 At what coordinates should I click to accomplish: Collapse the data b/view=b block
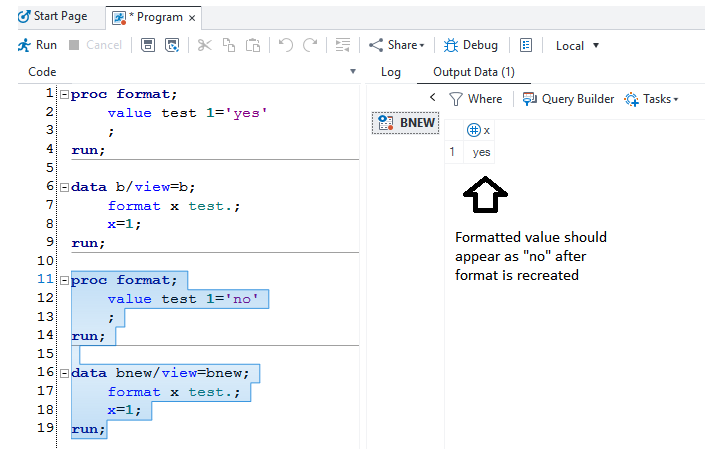click(x=64, y=187)
